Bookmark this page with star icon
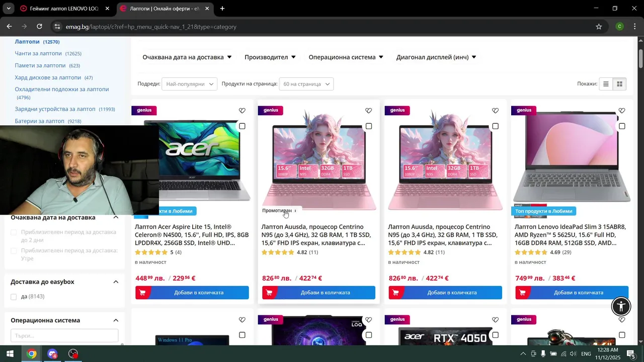 599,27
